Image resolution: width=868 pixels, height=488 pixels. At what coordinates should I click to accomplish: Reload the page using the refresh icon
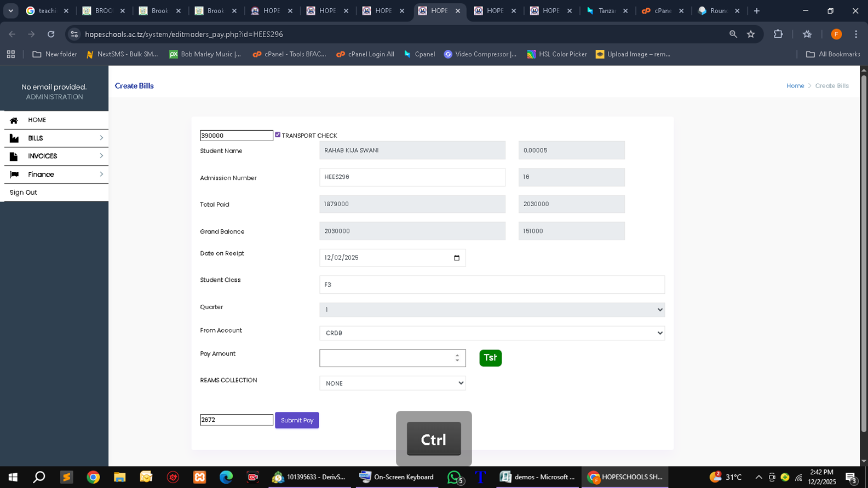[x=51, y=34]
